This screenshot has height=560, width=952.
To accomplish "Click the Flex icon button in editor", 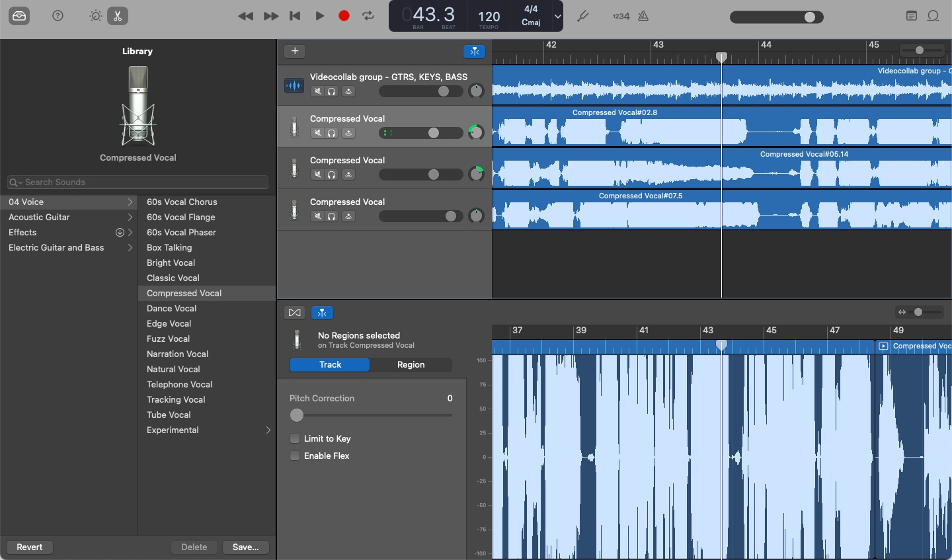I will [294, 313].
